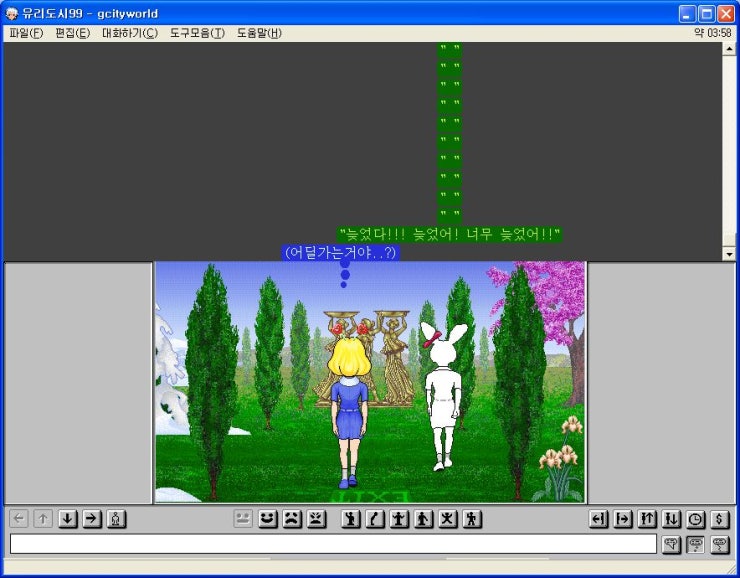Open the 파일(F) menu
Viewport: 740px width, 578px height.
26,33
